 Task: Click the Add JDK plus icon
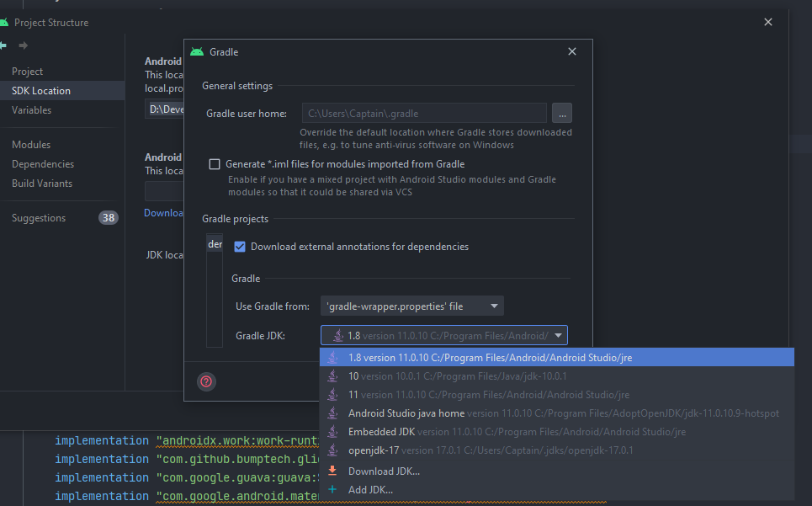click(332, 489)
